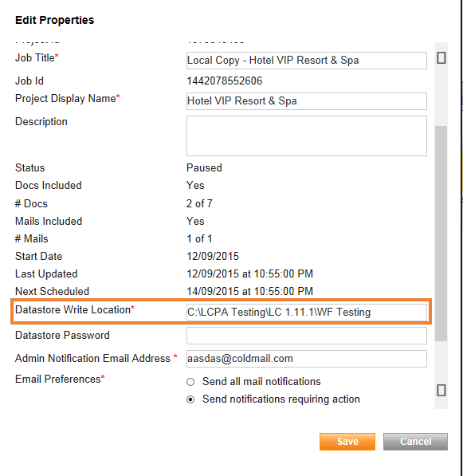The height and width of the screenshot is (476, 463).
Task: Save the edited properties
Action: click(347, 442)
